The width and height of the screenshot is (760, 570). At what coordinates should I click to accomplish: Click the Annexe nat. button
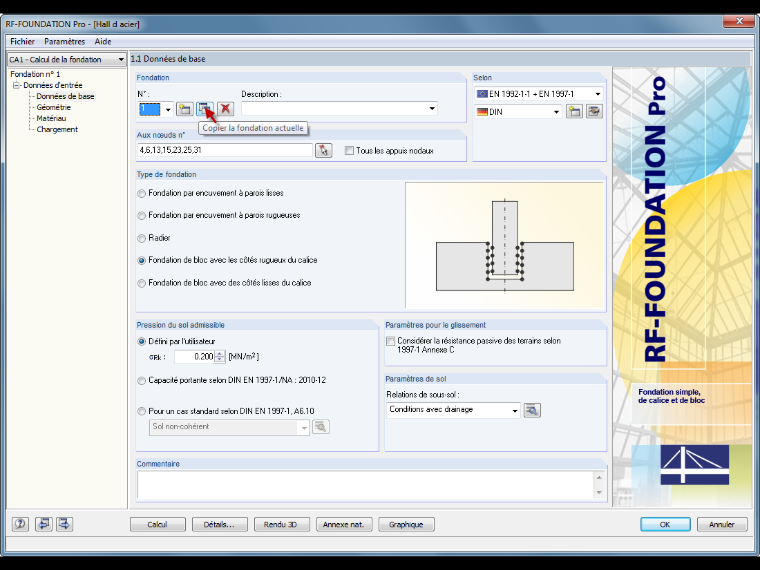tap(344, 524)
